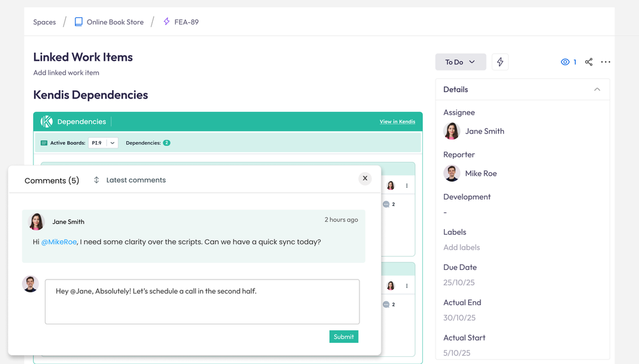Click the FEA-89 lightning bolt breadcrumb icon
Image resolution: width=639 pixels, height=364 pixels.
(167, 22)
